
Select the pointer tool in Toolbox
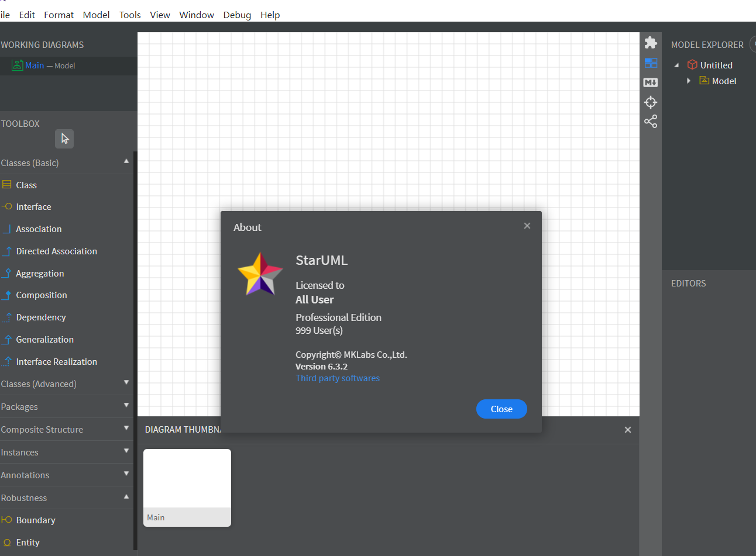coord(64,139)
